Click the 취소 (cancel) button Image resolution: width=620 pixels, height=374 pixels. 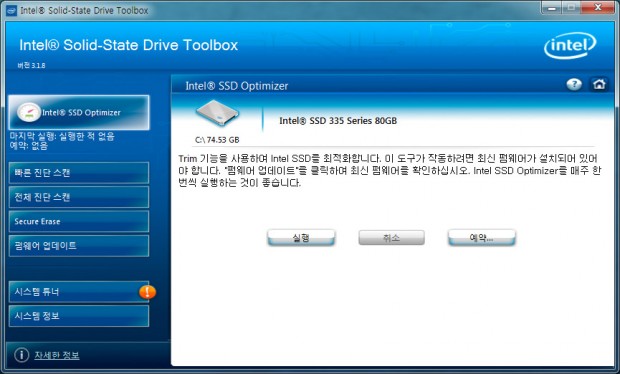pyautogui.click(x=391, y=238)
